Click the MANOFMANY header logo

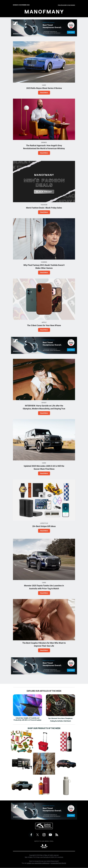coord(44,11)
